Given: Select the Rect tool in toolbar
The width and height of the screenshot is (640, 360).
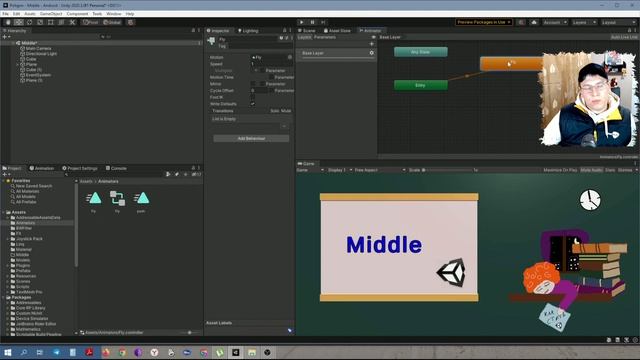Looking at the screenshot, I should tap(51, 22).
